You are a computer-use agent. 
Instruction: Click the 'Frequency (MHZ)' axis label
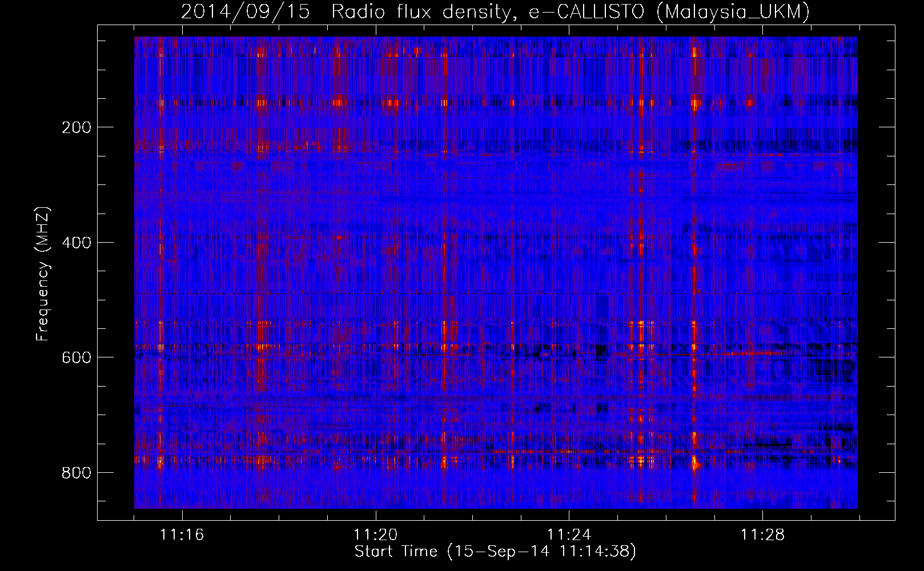coord(43,274)
